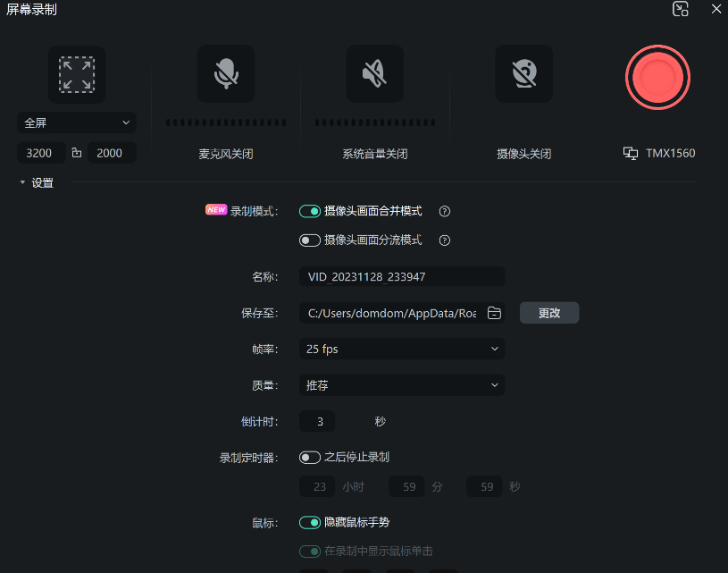
Task: Click the 更改 button to change save location
Action: click(x=549, y=312)
